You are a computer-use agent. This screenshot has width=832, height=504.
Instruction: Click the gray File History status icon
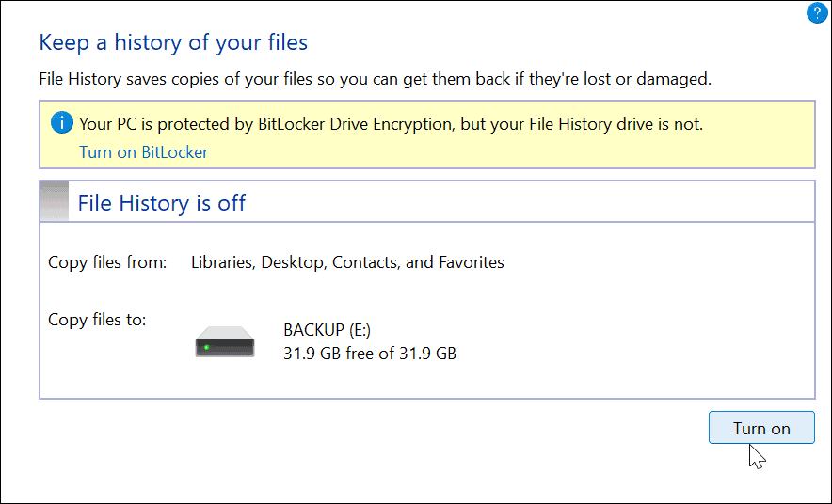point(55,201)
